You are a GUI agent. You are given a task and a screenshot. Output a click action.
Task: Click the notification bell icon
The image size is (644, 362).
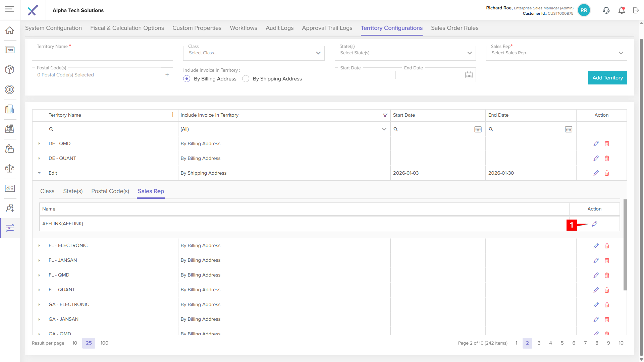tap(622, 10)
